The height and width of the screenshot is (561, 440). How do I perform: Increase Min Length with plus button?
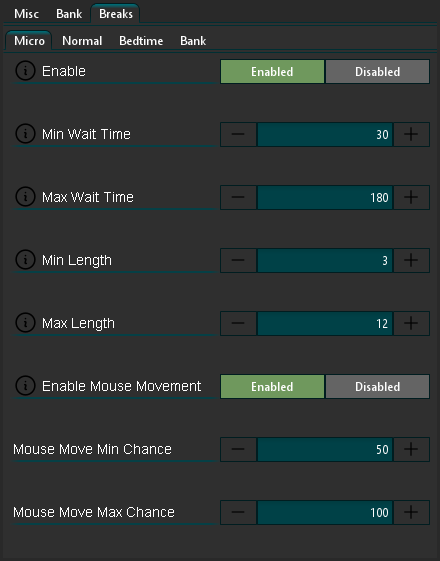tap(411, 260)
